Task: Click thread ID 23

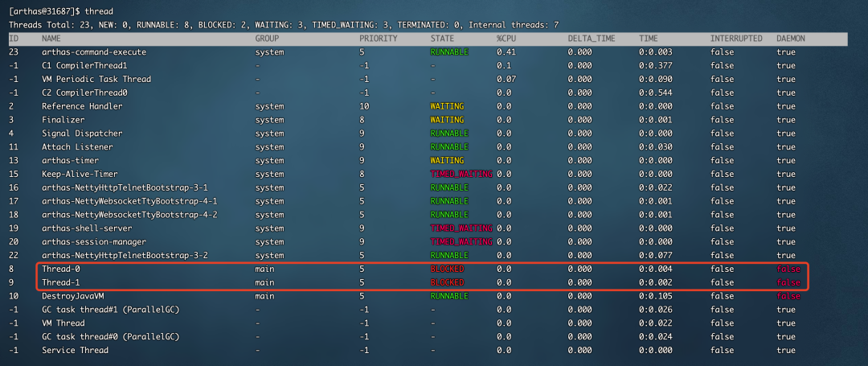Action: pyautogui.click(x=14, y=52)
